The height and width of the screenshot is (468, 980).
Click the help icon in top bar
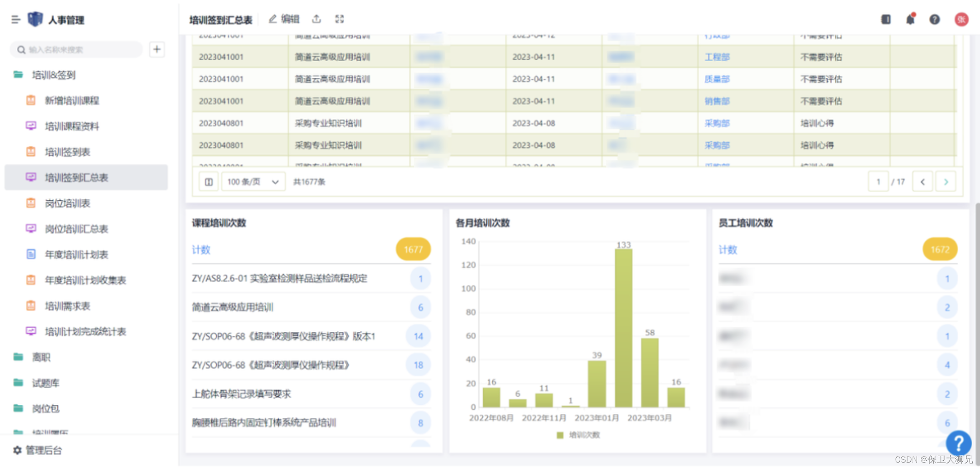point(935,19)
